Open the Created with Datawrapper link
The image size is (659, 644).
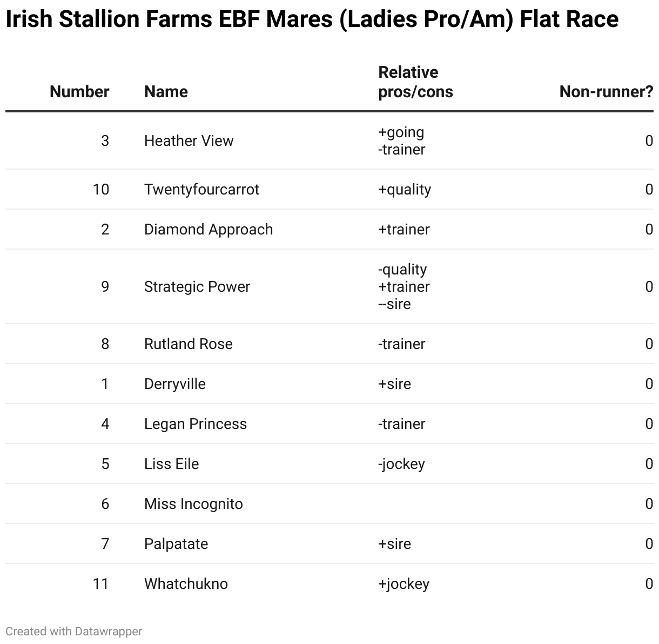(x=74, y=631)
